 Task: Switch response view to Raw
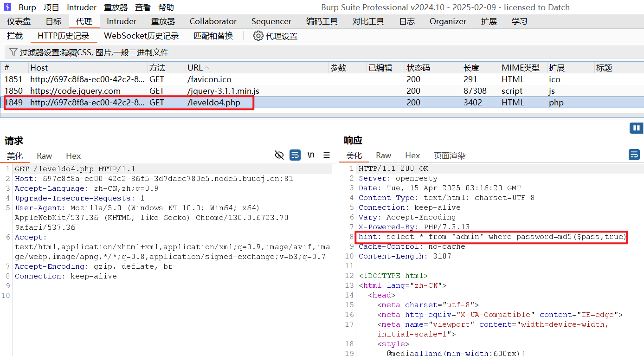pos(384,155)
